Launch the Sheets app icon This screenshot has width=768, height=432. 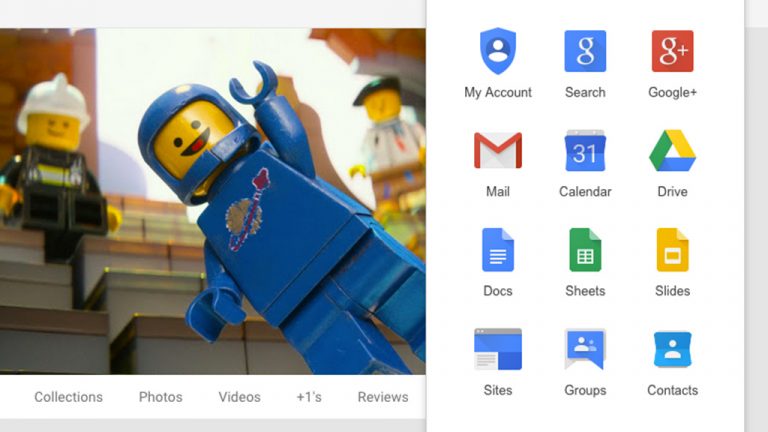tap(585, 250)
